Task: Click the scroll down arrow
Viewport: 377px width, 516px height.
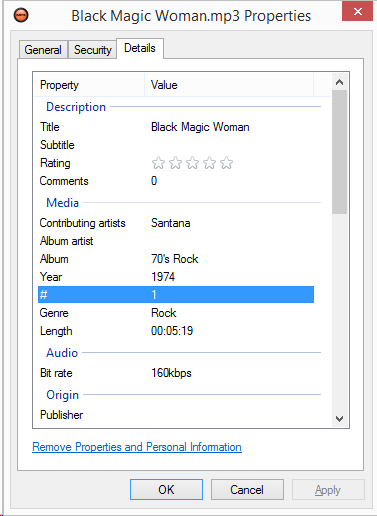Action: 339,419
